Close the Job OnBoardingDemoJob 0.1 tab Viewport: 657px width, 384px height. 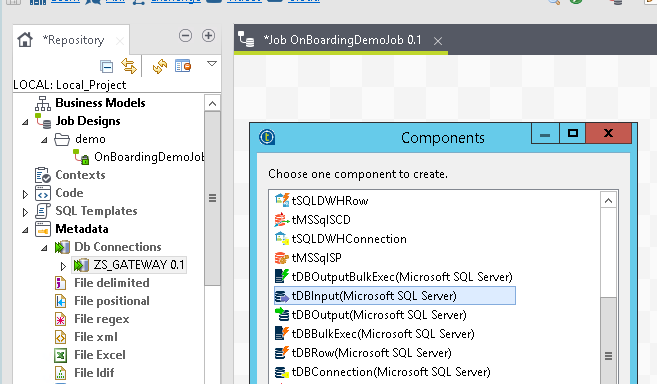[438, 41]
